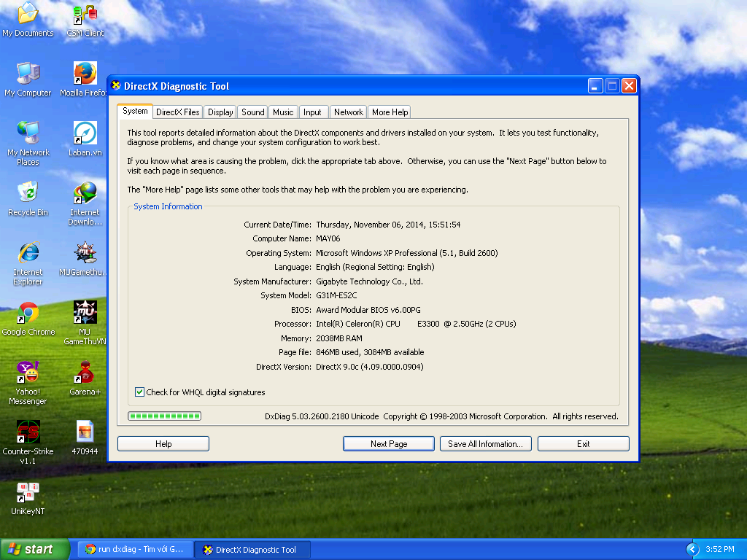The image size is (747, 560).
Task: Click the DirectX Diagnostic Tool title bar icon
Action: coord(116,86)
